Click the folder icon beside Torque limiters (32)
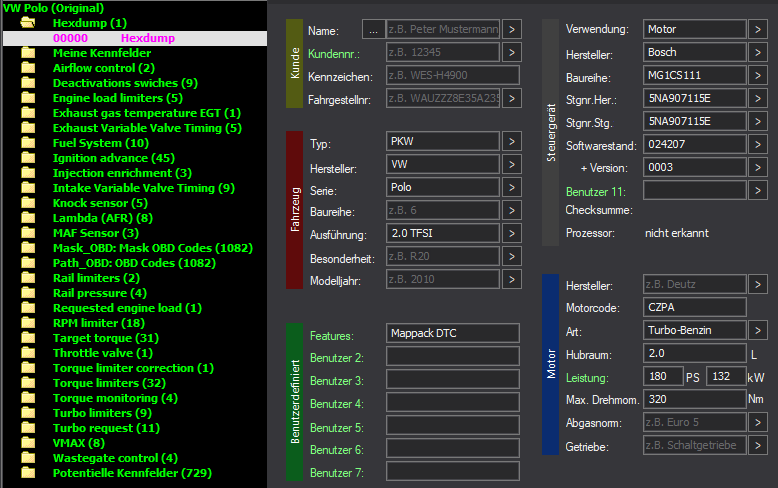This screenshot has height=488, width=778. [28, 383]
